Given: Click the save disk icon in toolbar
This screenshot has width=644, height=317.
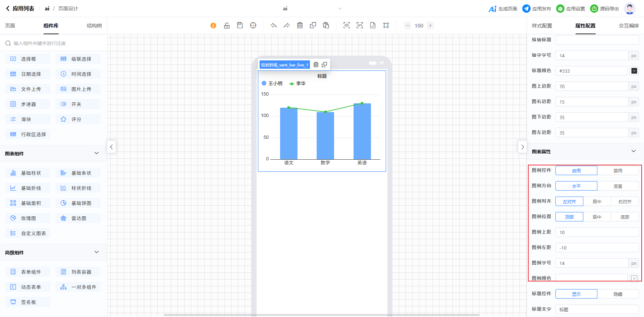Looking at the screenshot, I should 240,25.
